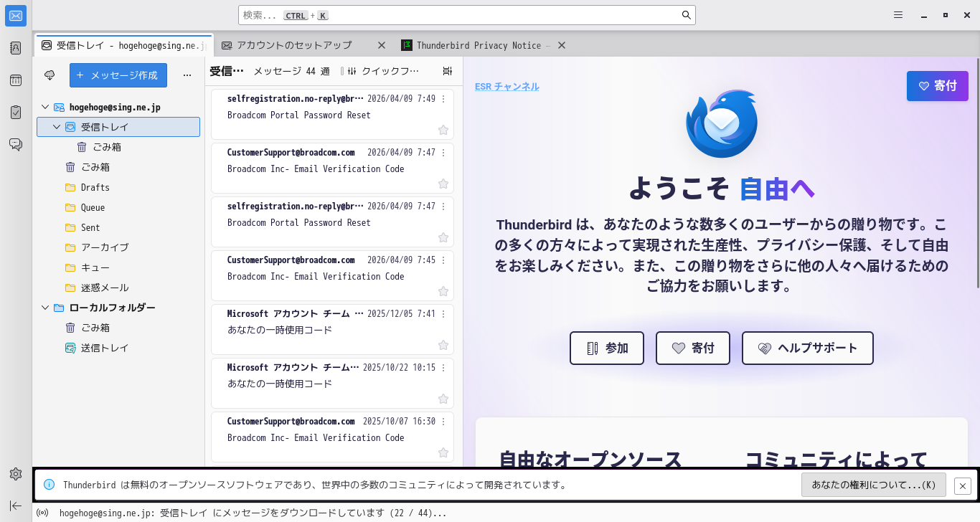The width and height of the screenshot is (980, 522).
Task: Open the Mail space icon
Action: click(16, 16)
